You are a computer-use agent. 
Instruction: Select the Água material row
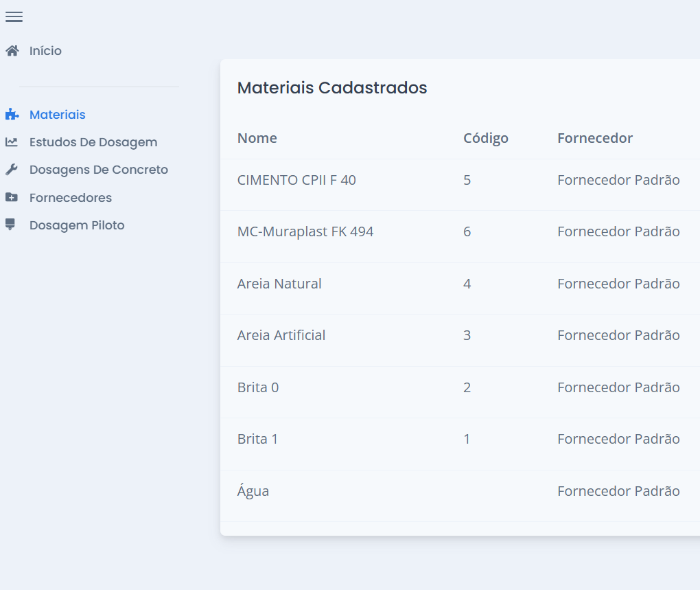point(253,491)
